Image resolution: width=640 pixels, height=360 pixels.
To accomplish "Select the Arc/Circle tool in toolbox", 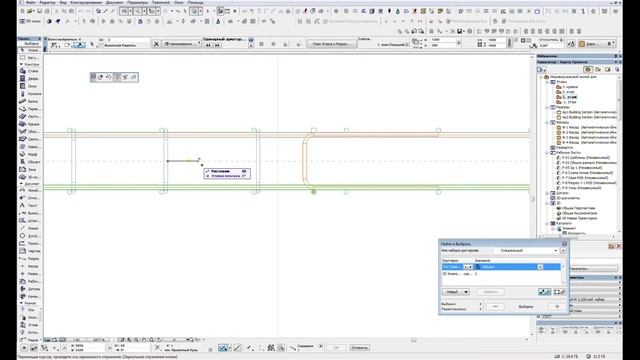I will pyautogui.click(x=29, y=236).
